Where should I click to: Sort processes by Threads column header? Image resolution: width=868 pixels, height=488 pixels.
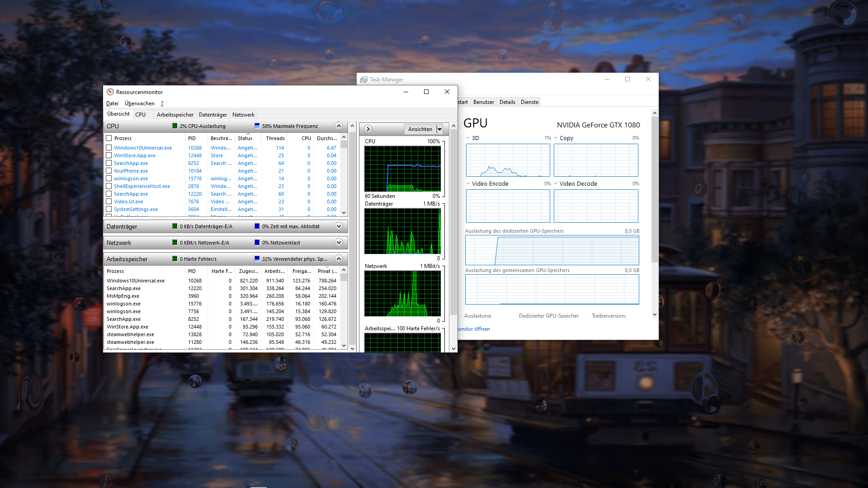pyautogui.click(x=275, y=138)
